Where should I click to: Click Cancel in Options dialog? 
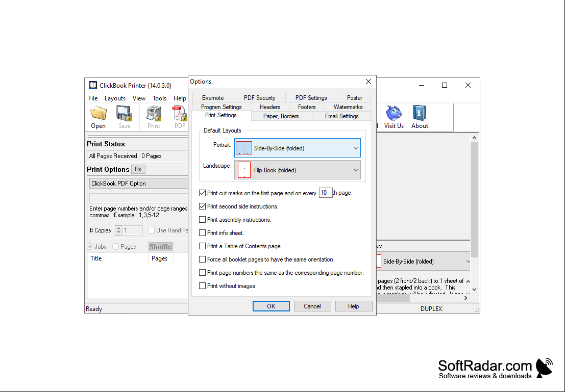312,306
